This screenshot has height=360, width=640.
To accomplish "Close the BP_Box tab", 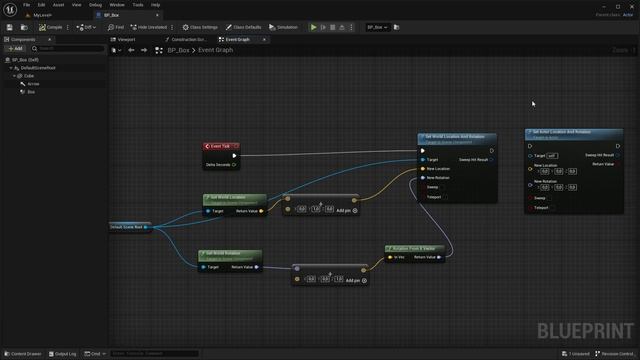I will tap(157, 15).
